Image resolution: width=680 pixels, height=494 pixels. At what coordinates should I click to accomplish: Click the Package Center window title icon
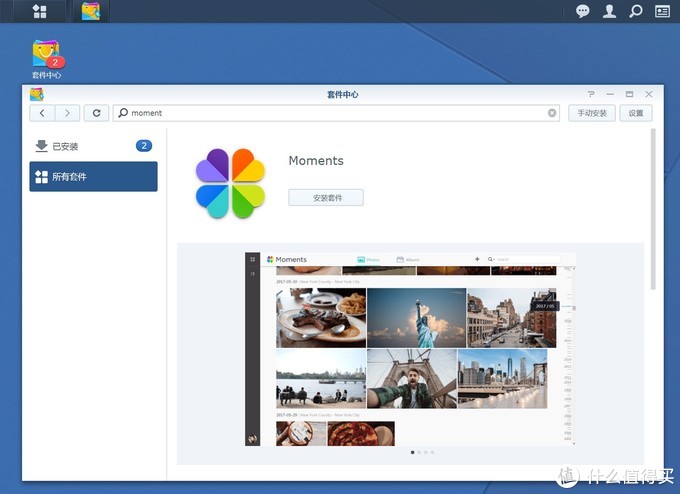[37, 94]
